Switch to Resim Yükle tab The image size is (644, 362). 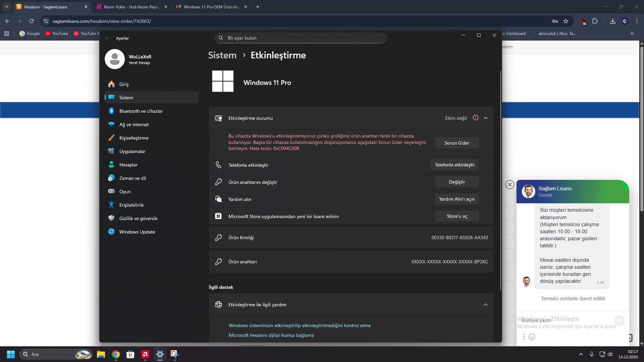pos(131,7)
